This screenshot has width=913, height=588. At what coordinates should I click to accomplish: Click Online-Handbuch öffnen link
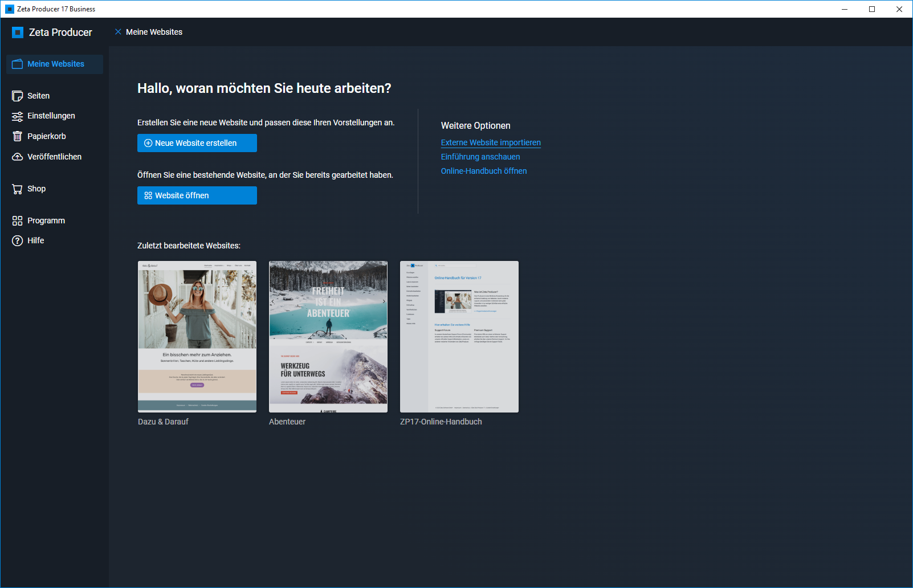pyautogui.click(x=484, y=171)
